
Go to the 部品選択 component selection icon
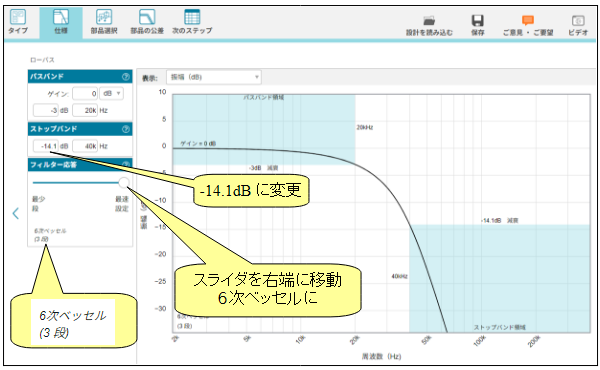pyautogui.click(x=104, y=22)
